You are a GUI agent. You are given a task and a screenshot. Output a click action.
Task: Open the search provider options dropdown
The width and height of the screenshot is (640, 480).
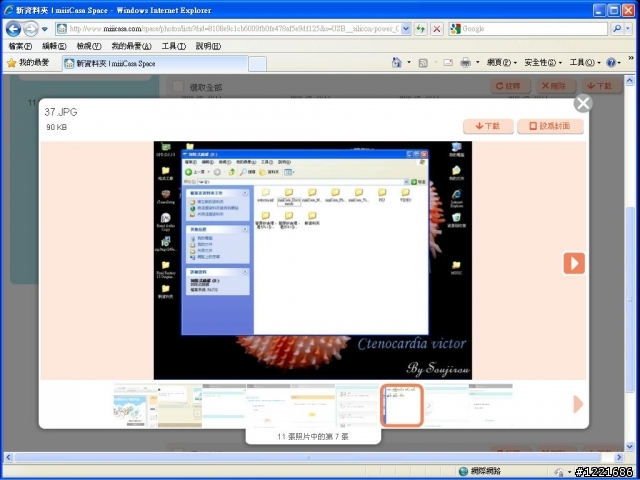pos(629,29)
